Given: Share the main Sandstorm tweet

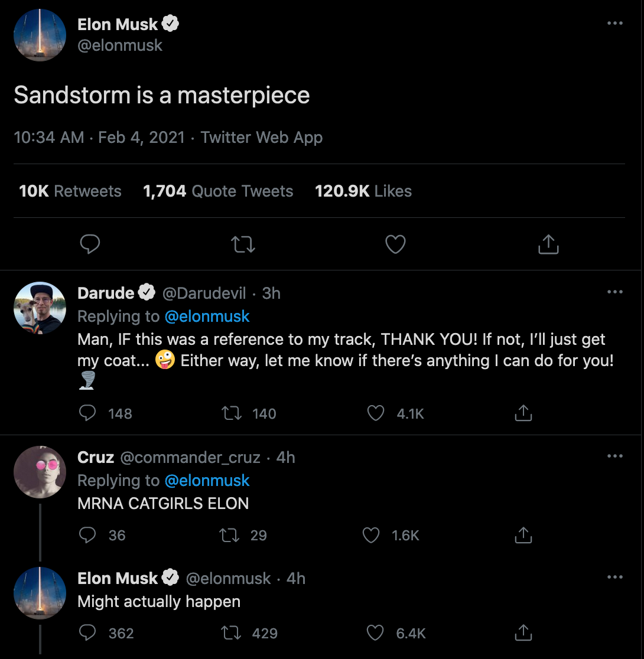Looking at the screenshot, I should 548,244.
